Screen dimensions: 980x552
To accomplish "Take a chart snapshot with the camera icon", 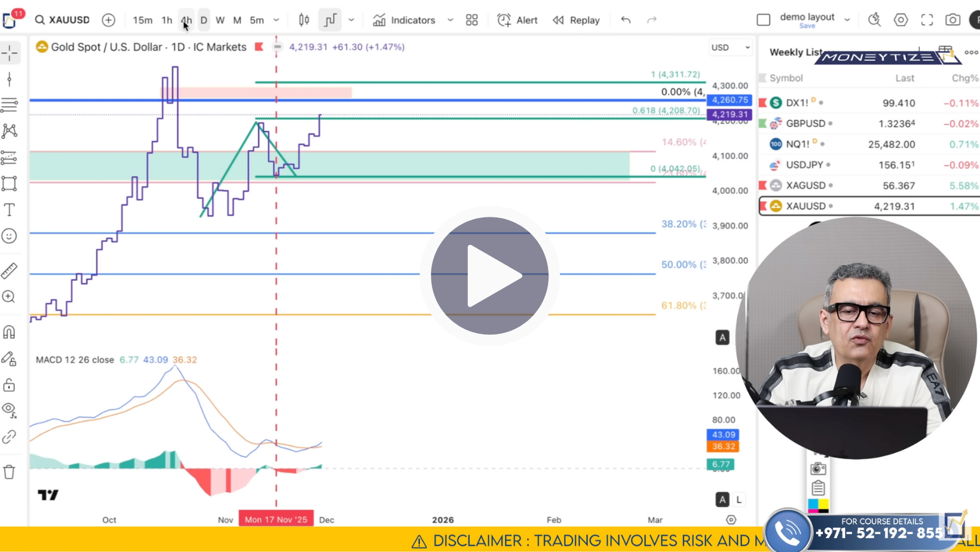I will (x=953, y=20).
